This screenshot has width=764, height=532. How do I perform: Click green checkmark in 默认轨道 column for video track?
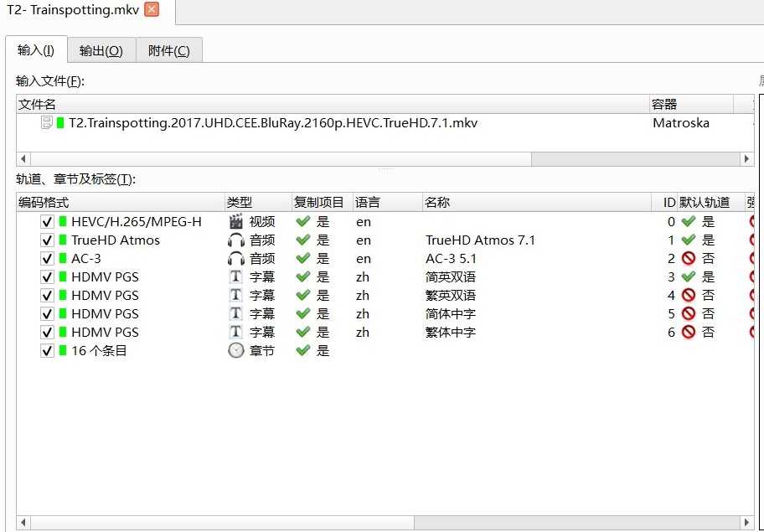[688, 222]
